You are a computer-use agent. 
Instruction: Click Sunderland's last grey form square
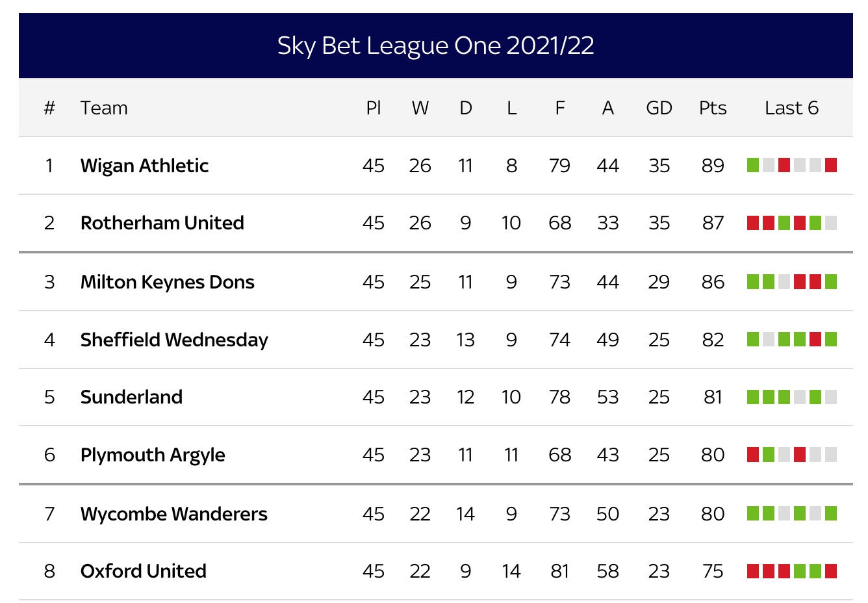point(831,397)
